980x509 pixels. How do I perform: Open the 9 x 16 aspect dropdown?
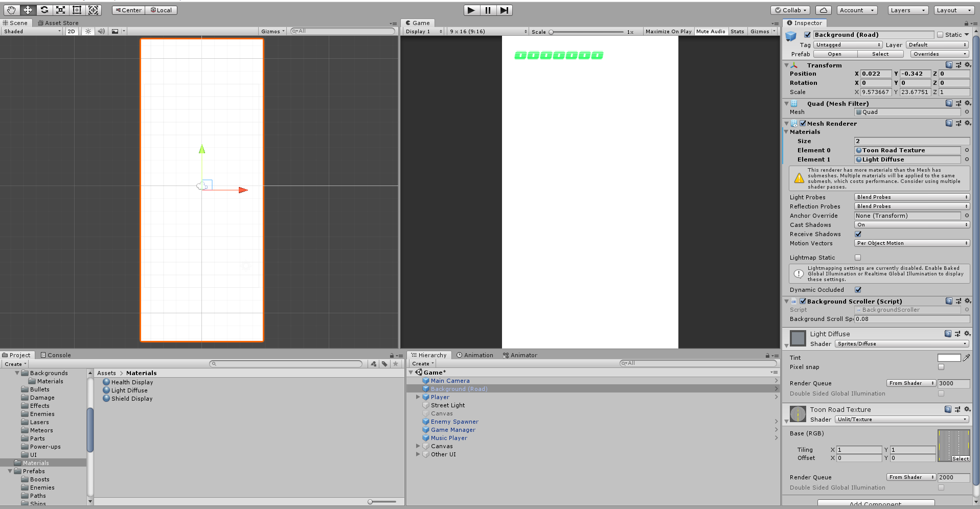488,31
